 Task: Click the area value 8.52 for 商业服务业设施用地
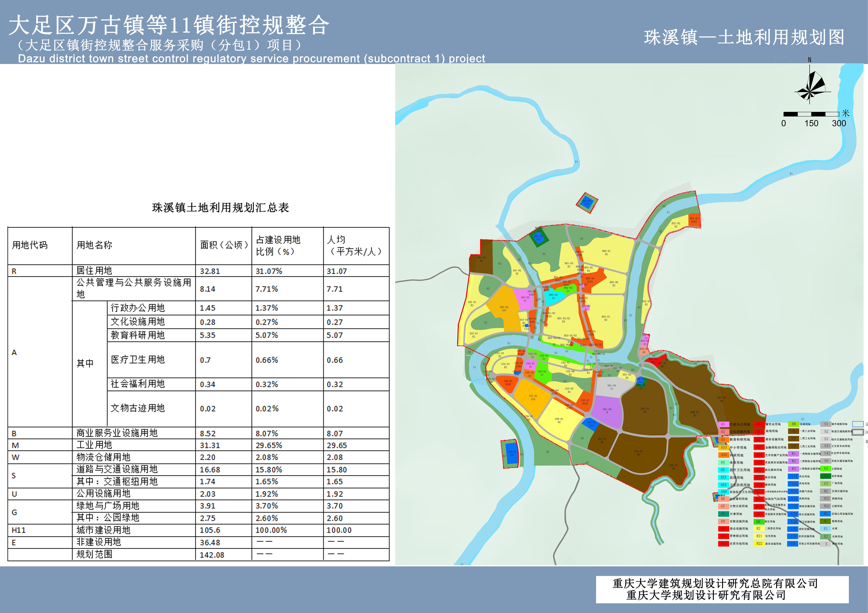pyautogui.click(x=208, y=433)
